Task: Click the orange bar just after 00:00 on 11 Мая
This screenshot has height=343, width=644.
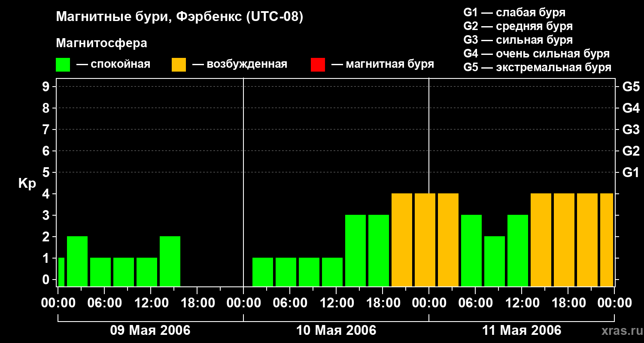Action: point(448,240)
